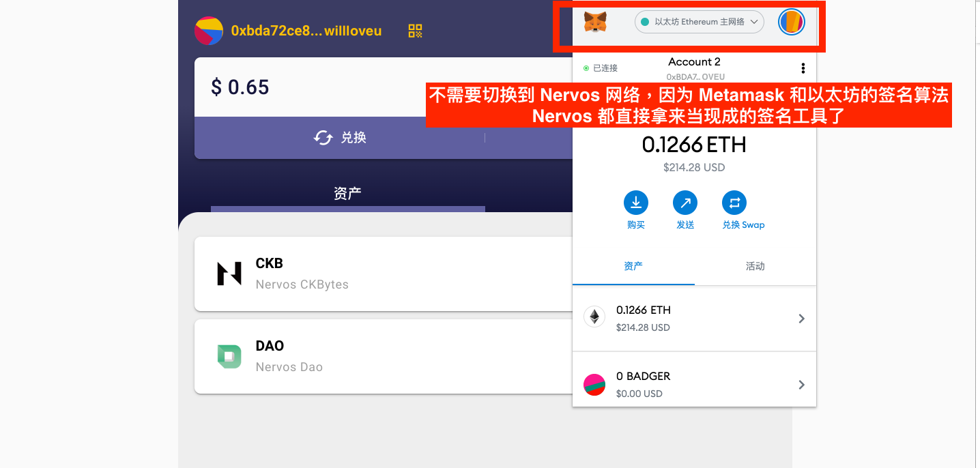The image size is (980, 468).
Task: Expand the BADGER asset row chevron
Action: click(x=801, y=385)
